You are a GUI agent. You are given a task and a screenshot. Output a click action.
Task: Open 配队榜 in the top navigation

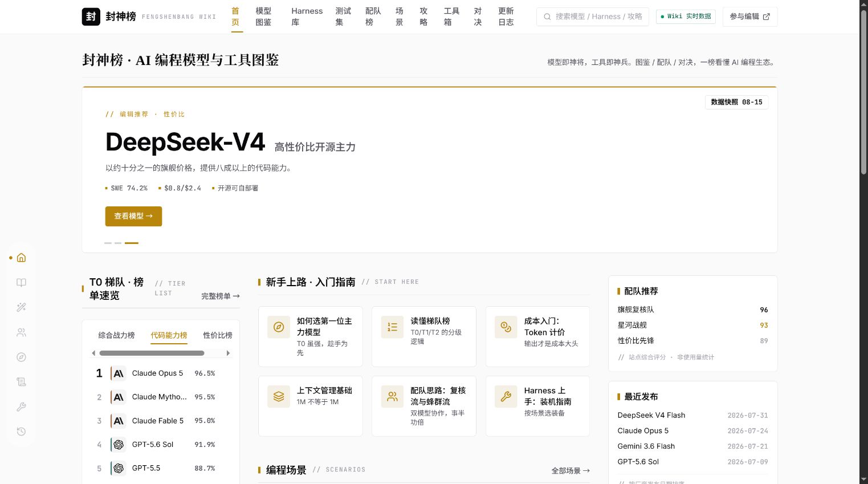[373, 17]
